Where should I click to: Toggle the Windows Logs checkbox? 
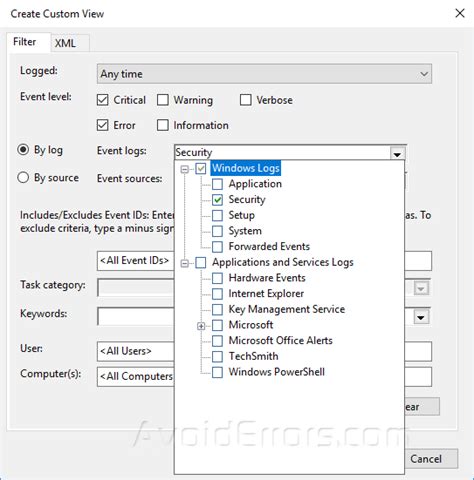pos(201,169)
